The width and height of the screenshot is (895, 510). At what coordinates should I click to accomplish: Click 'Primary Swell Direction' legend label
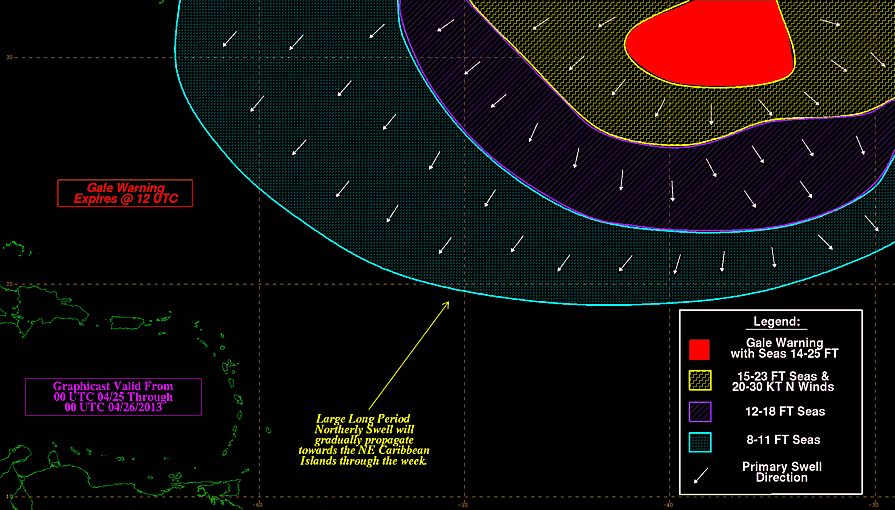point(781,472)
